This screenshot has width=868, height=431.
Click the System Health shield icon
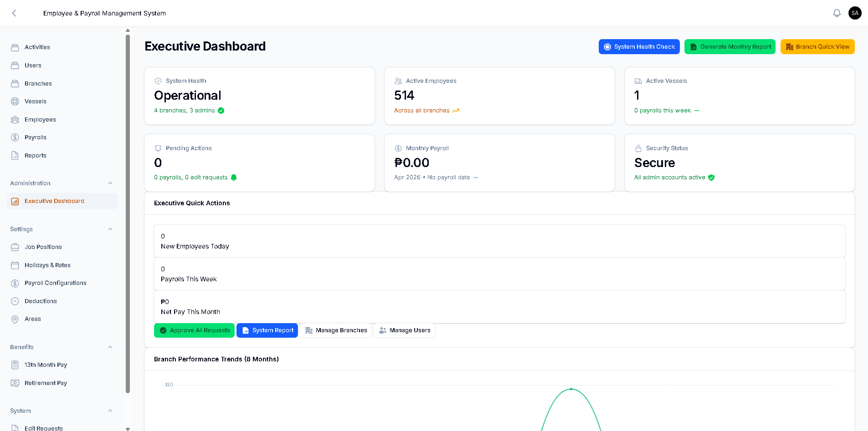pos(158,81)
